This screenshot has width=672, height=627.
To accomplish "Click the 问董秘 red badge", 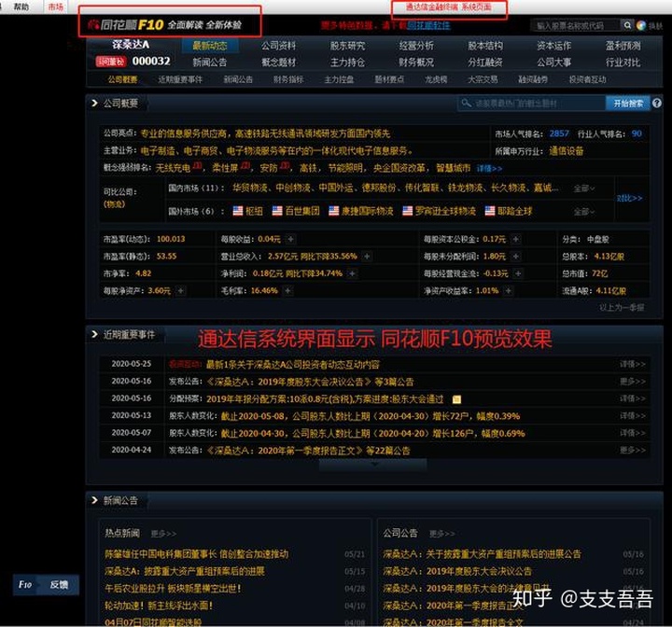I will (110, 62).
